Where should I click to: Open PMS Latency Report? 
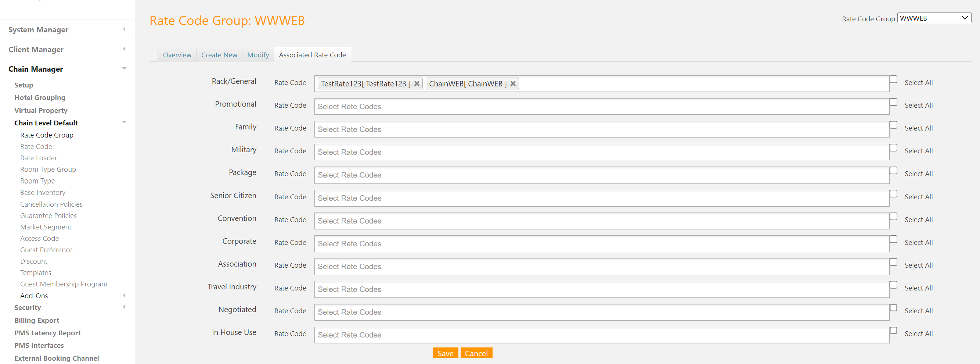(47, 333)
